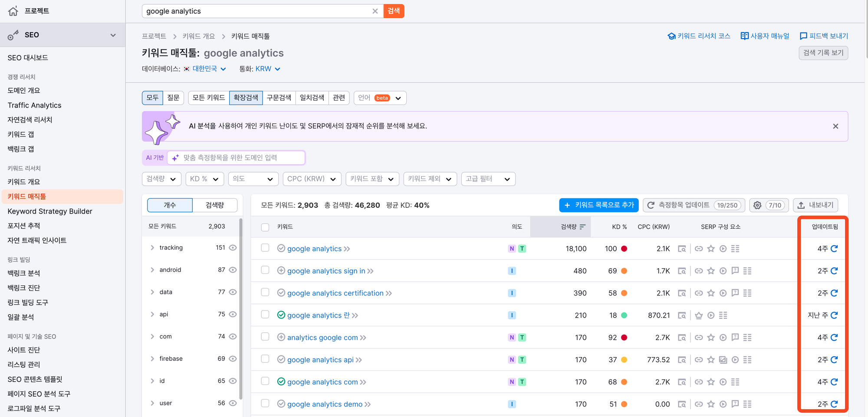Change the 대한민국 database dropdown
Image resolution: width=868 pixels, height=417 pixels.
coord(204,69)
